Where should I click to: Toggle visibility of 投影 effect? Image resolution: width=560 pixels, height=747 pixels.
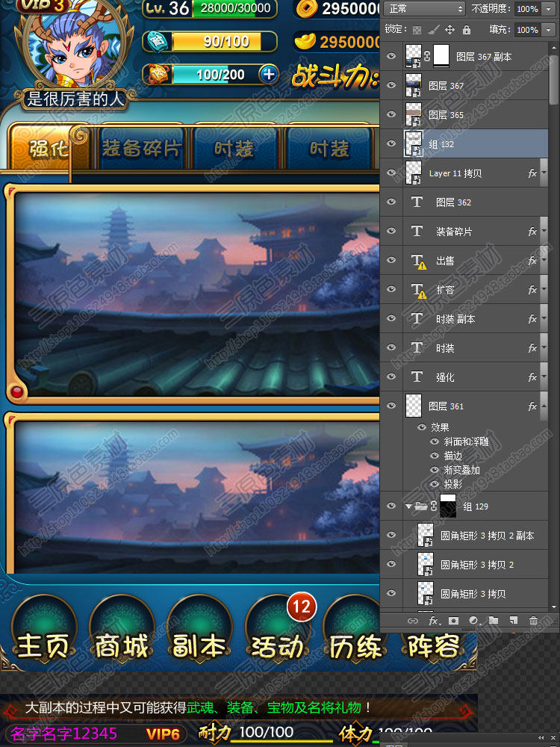435,484
